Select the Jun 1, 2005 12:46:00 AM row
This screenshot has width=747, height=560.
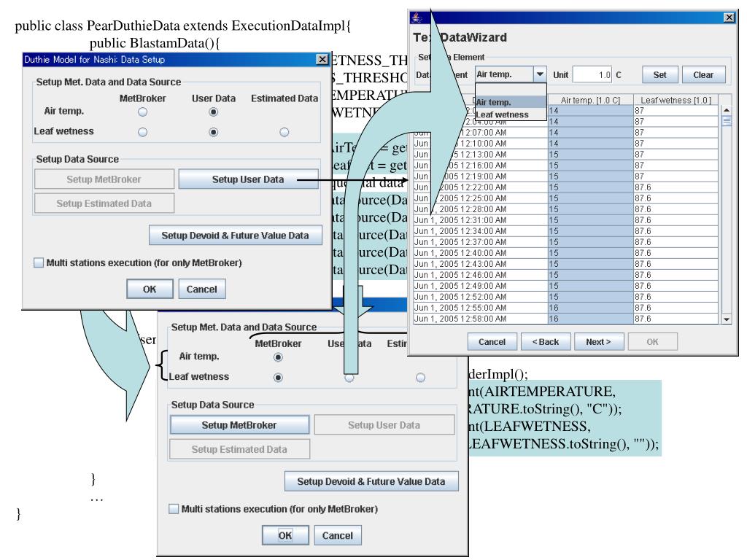point(565,275)
